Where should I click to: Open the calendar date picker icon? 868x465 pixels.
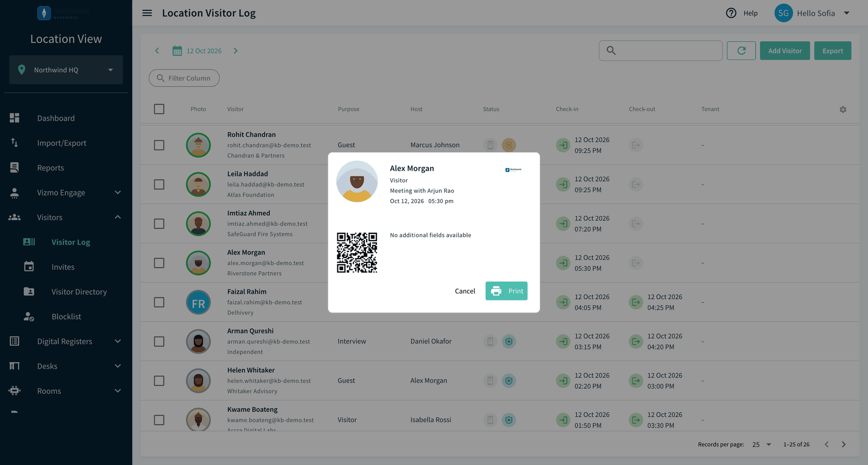click(177, 51)
